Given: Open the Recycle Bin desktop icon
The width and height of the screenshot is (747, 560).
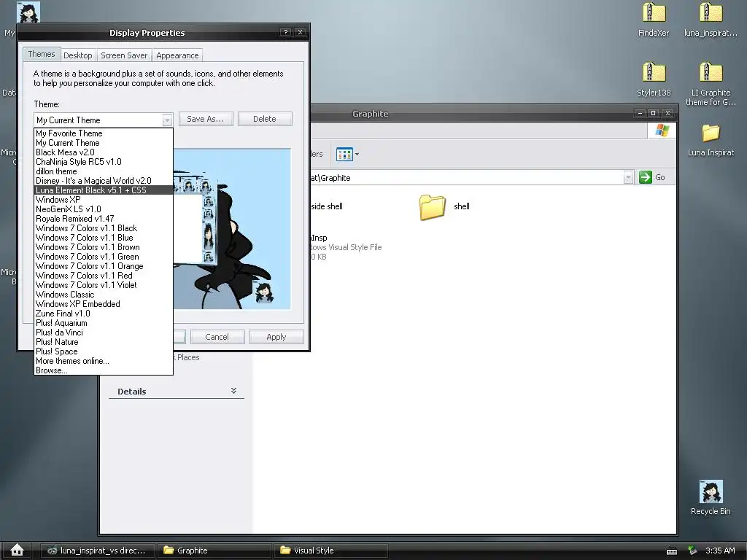Looking at the screenshot, I should click(711, 497).
